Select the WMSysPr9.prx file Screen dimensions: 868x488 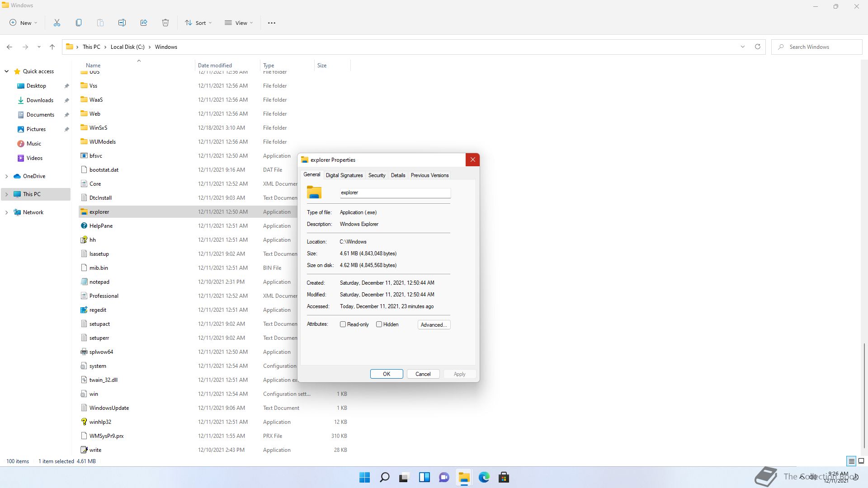tap(215, 436)
